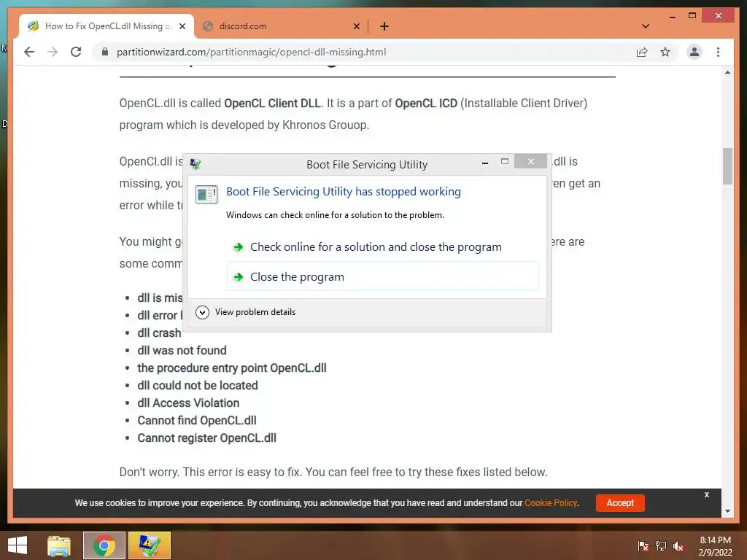Close the discord.com tab
The width and height of the screenshot is (747, 560).
tap(356, 26)
